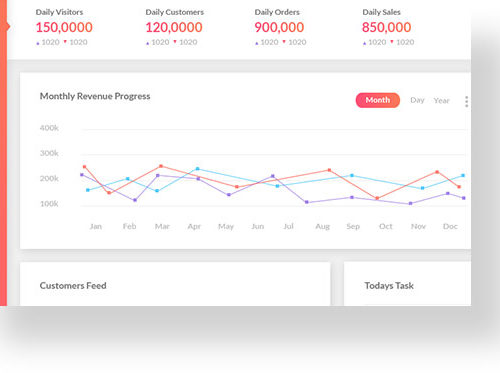
Task: Click the Daily Customers 120,0000 figure
Action: 174,27
